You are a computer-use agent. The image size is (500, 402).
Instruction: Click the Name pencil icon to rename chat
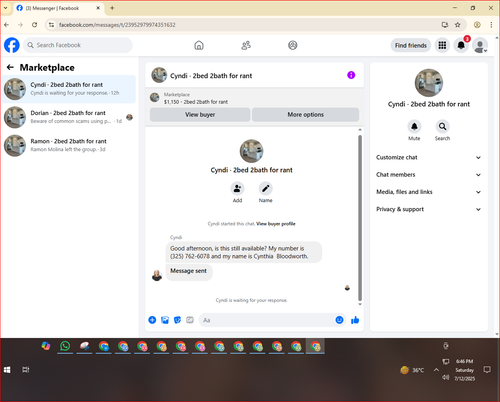[265, 188]
